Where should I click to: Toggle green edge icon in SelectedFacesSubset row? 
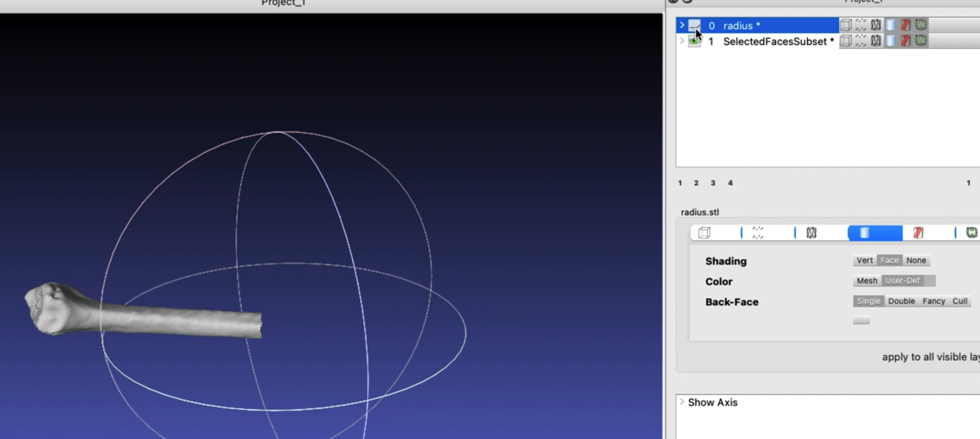pyautogui.click(x=920, y=41)
